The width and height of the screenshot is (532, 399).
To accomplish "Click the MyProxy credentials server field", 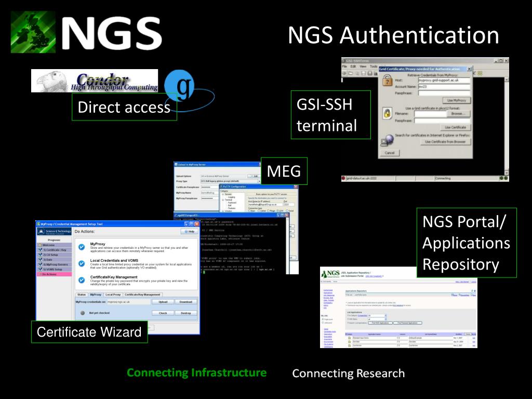I will coord(129,302).
